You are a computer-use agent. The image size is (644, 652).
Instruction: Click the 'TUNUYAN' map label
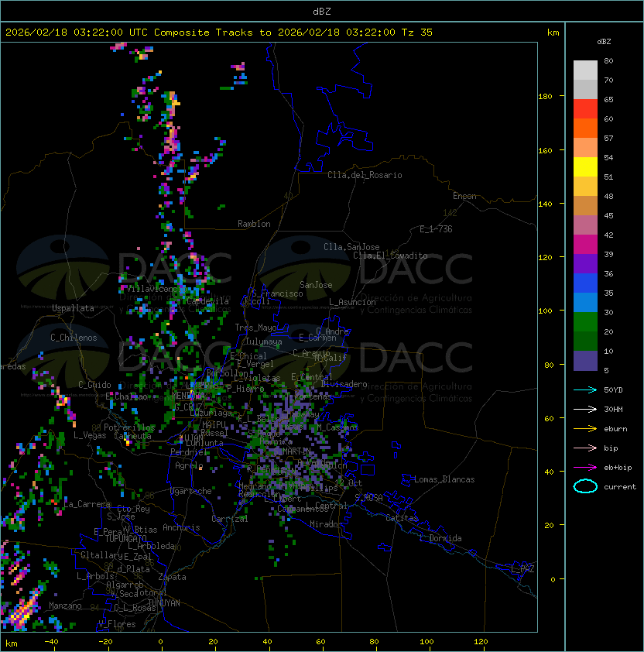click(164, 603)
